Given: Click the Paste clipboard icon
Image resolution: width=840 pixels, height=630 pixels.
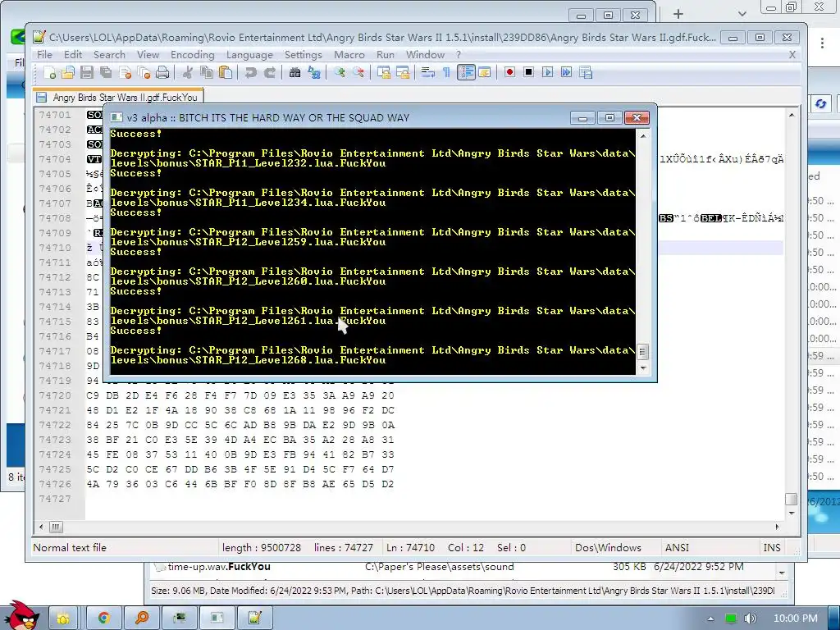Looking at the screenshot, I should pyautogui.click(x=226, y=72).
